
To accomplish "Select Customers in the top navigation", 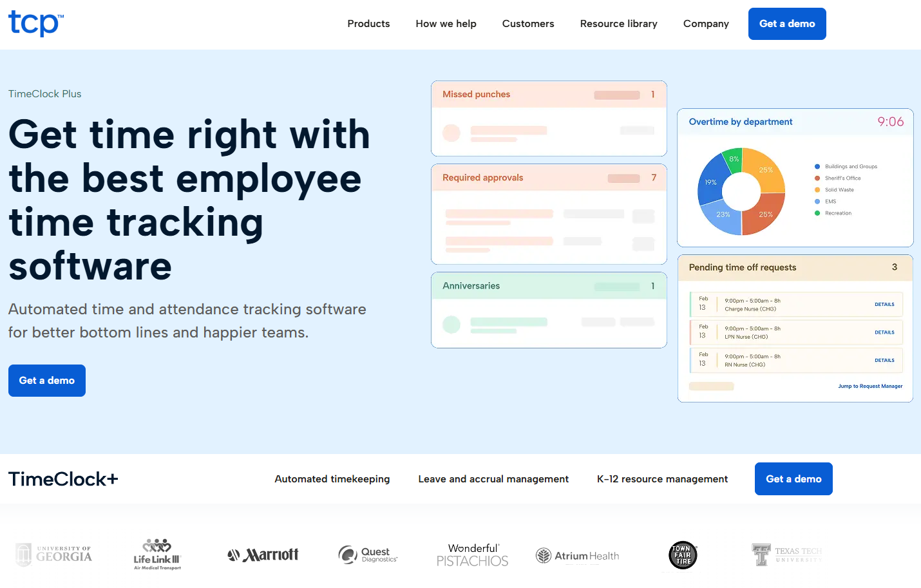I will [x=528, y=24].
